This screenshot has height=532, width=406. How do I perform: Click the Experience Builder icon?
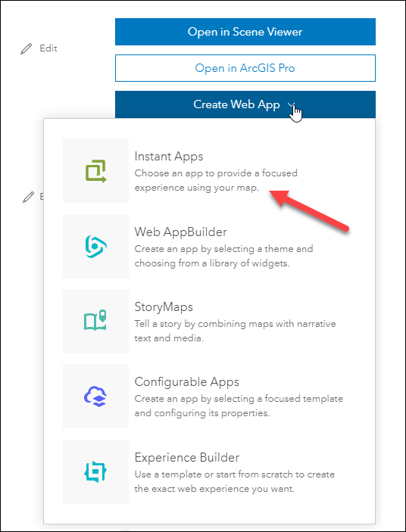95,471
